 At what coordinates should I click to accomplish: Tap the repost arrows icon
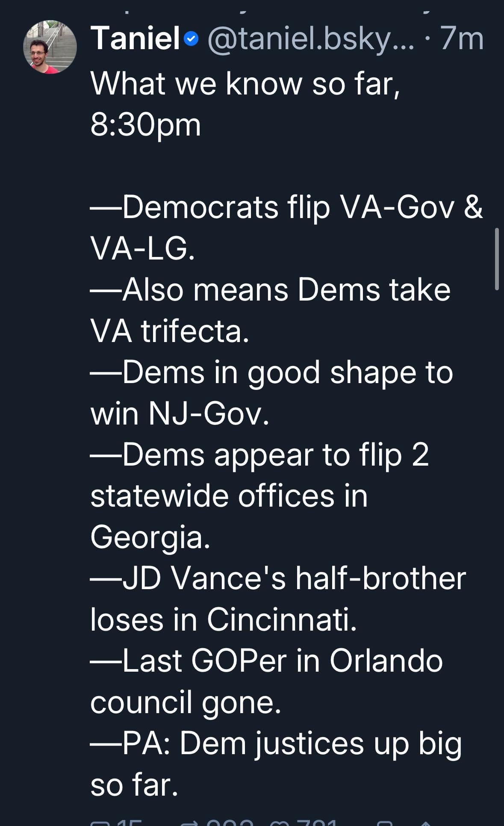190,823
